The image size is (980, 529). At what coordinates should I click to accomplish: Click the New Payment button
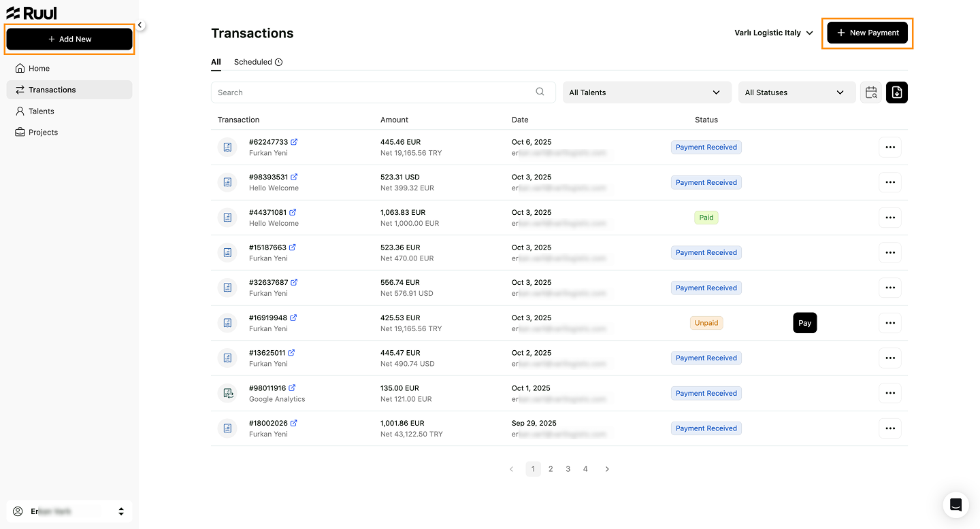868,33
